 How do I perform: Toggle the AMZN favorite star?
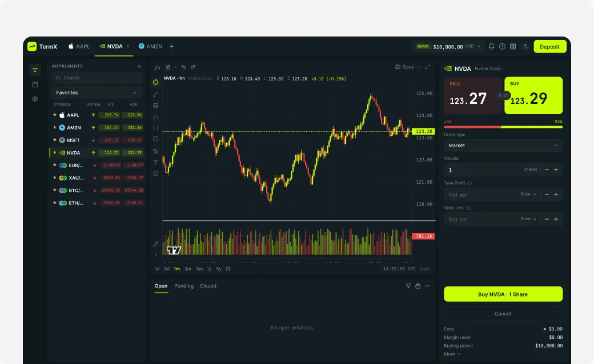point(55,127)
